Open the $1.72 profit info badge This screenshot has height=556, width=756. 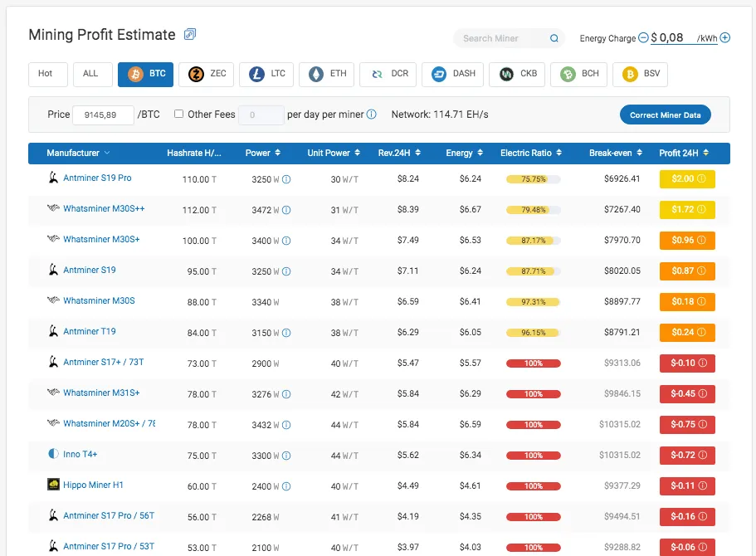(687, 209)
